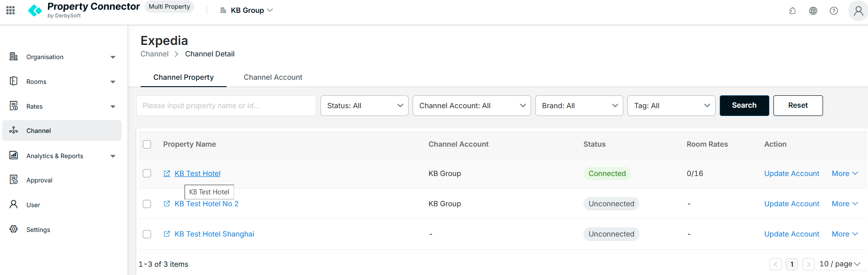Click the Reset button
This screenshot has height=275, width=868.
[x=798, y=105]
